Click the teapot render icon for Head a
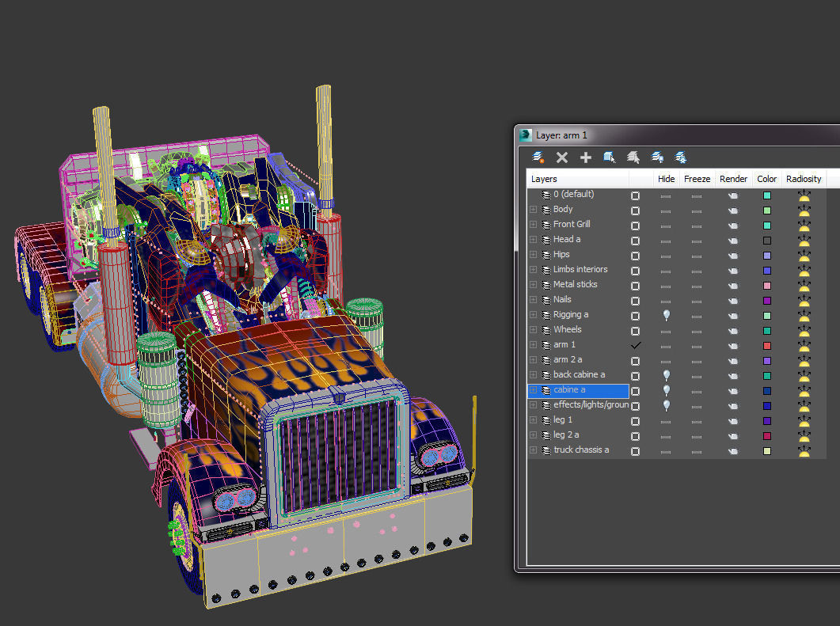Viewport: 840px width, 626px height. coord(733,241)
